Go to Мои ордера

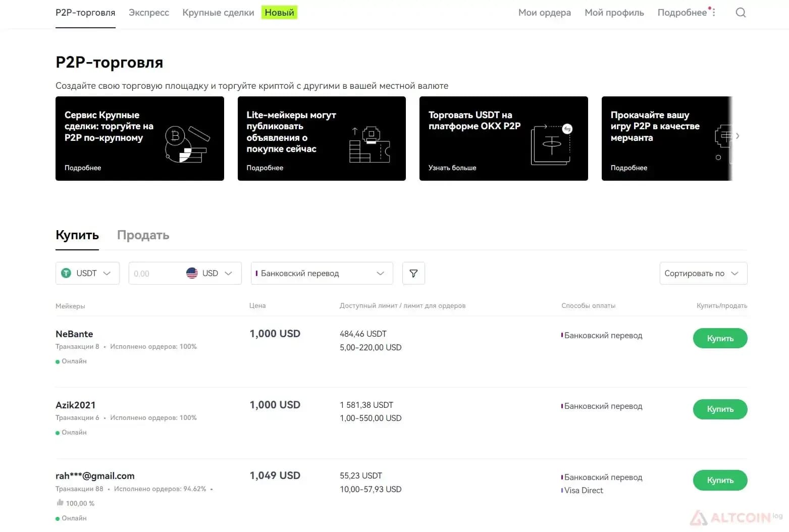tap(544, 13)
